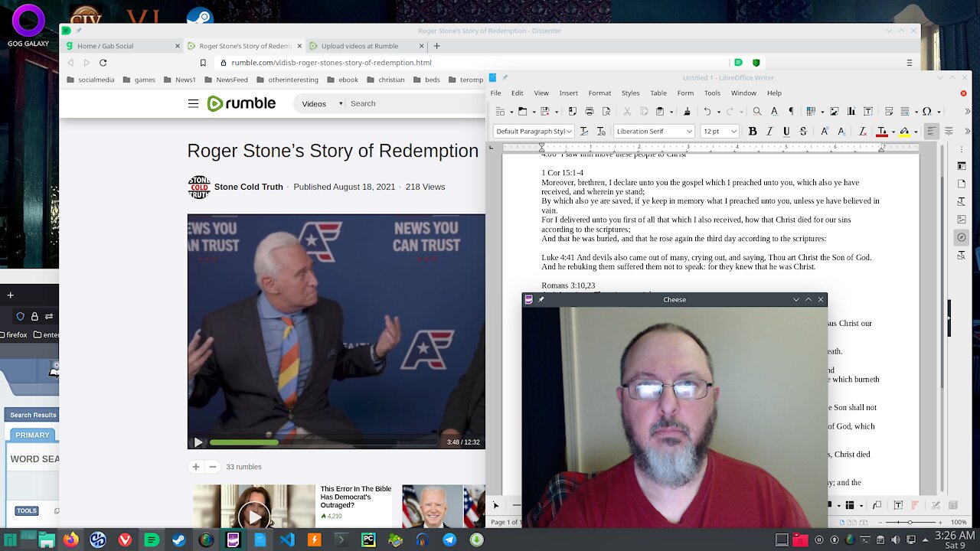Image resolution: width=980 pixels, height=551 pixels.
Task: Click the Copy icon in Writer
Action: coord(642,112)
